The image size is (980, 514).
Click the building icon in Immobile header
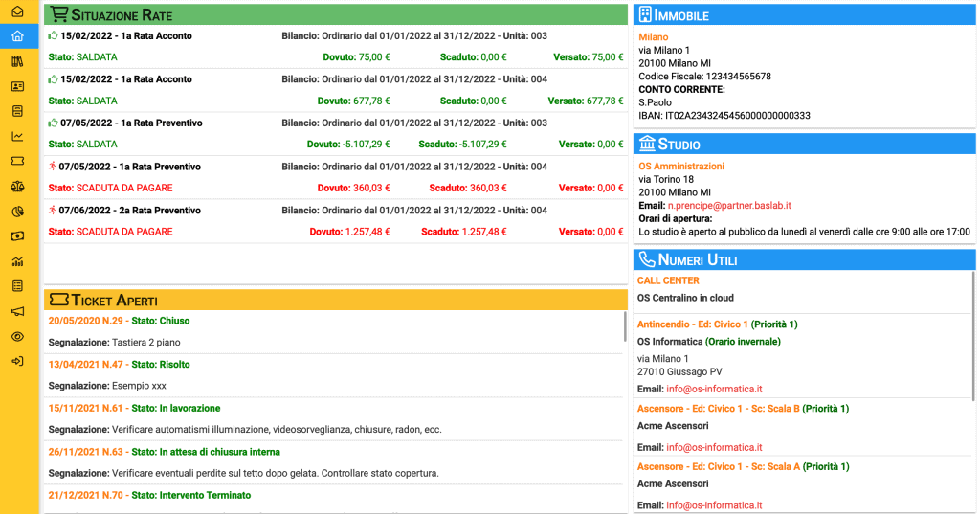[645, 14]
